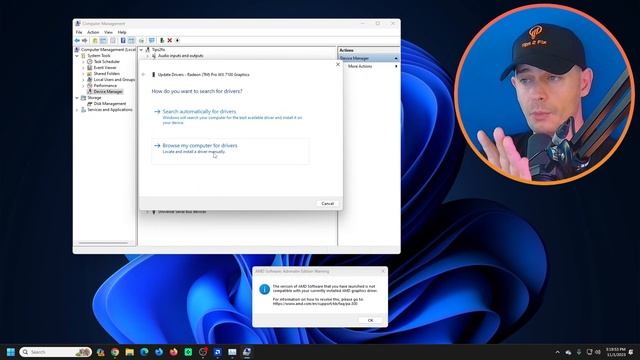This screenshot has width=640, height=360.
Task: Open the View menu
Action: (108, 32)
